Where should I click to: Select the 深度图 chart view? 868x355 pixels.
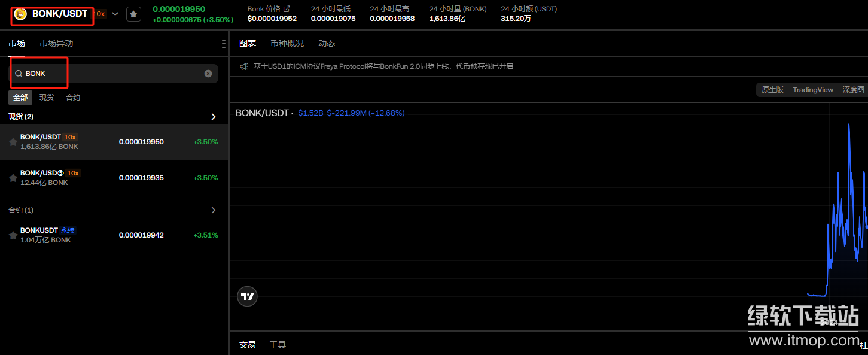(853, 90)
